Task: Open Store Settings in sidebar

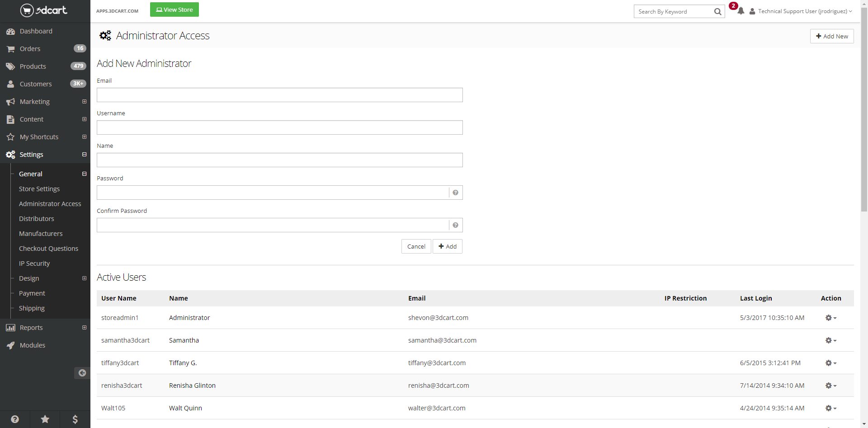Action: [x=39, y=189]
